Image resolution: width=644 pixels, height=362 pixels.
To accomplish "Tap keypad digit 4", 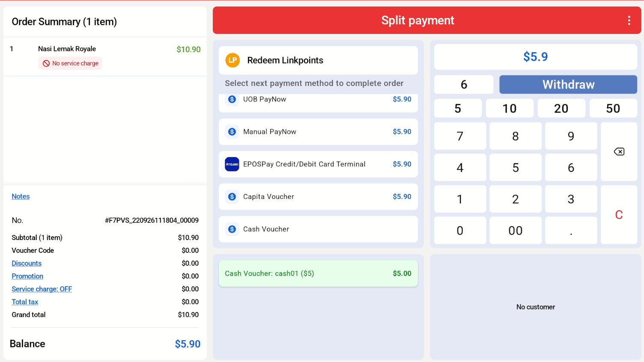I will 460,168.
